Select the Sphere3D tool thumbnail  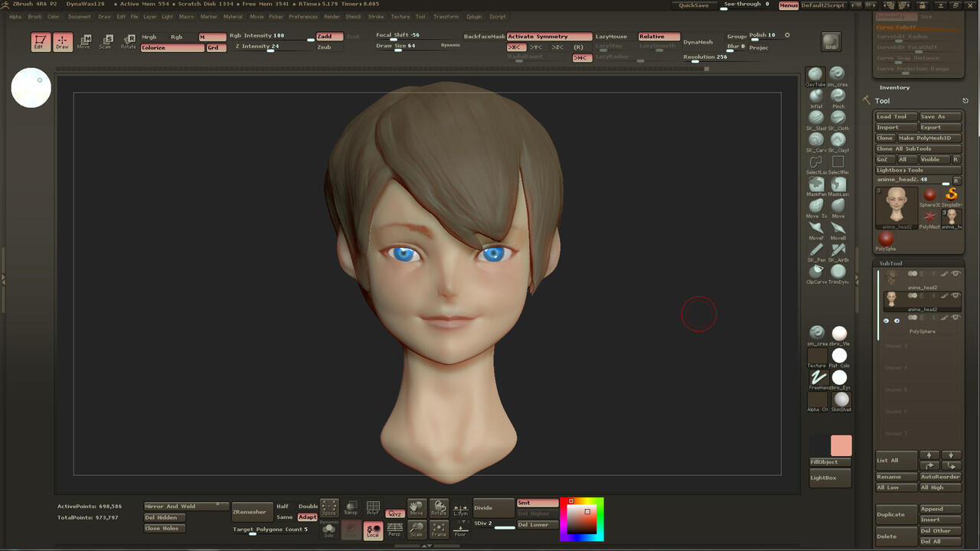[929, 196]
